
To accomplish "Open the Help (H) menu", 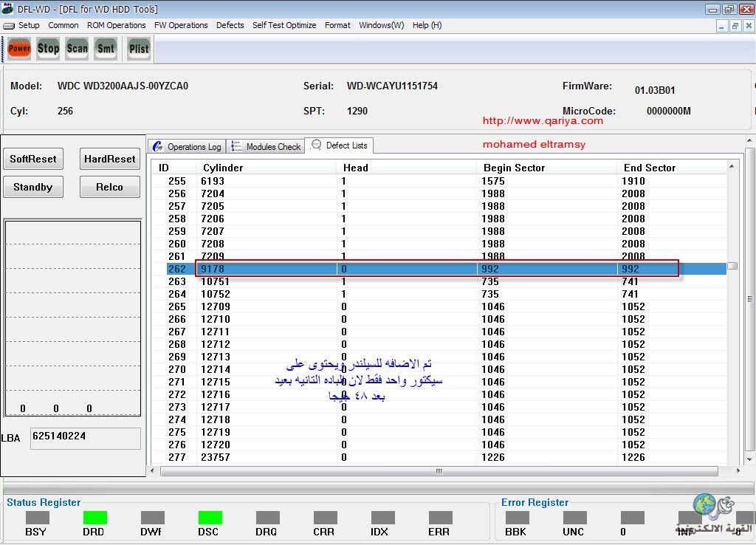I will [x=427, y=25].
